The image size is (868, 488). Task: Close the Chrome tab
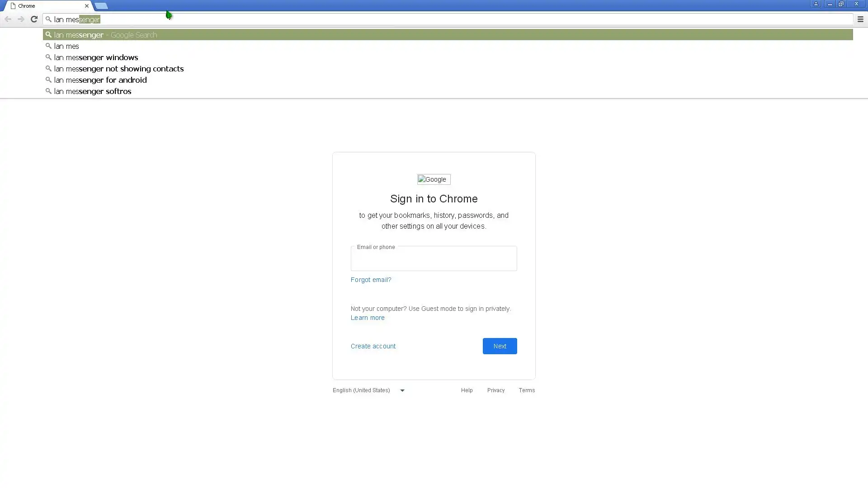point(87,6)
